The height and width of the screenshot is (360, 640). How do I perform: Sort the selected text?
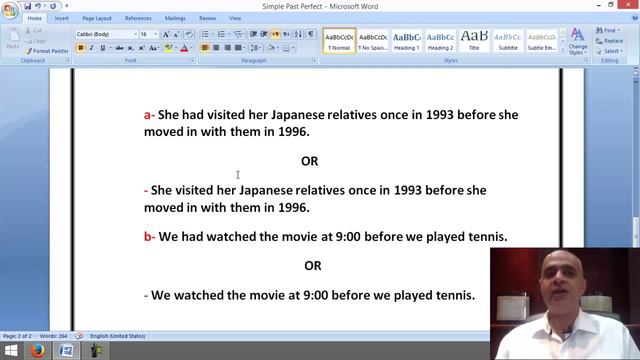point(298,34)
